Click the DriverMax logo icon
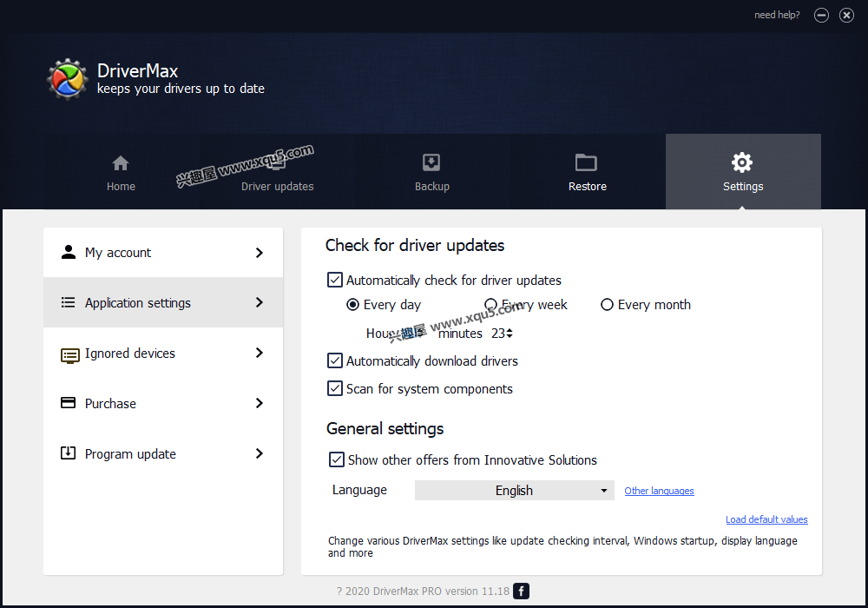Image resolution: width=868 pixels, height=608 pixels. pyautogui.click(x=67, y=79)
